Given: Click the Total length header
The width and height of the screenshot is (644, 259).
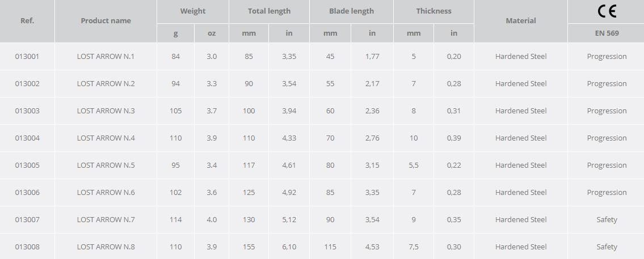Looking at the screenshot, I should pyautogui.click(x=269, y=11).
